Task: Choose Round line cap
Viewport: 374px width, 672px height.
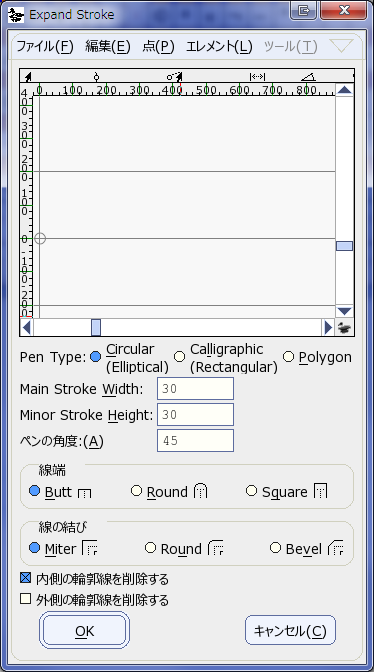Action: 136,491
